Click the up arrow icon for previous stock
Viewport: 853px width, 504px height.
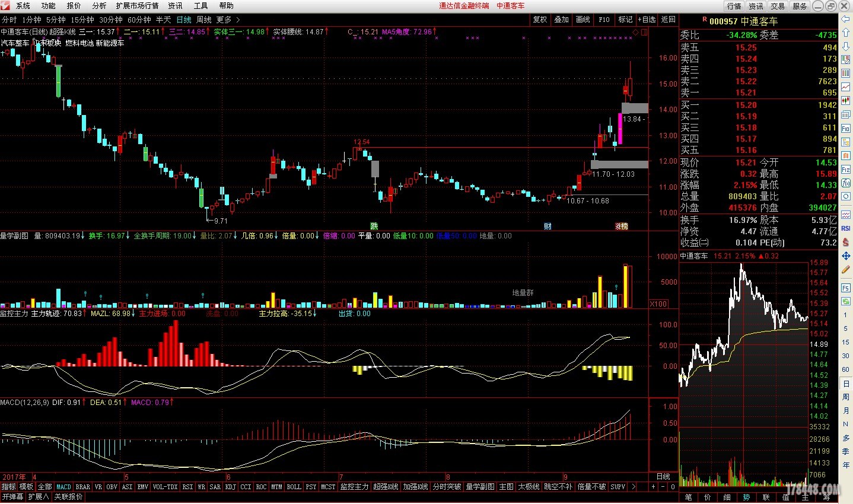(x=846, y=32)
